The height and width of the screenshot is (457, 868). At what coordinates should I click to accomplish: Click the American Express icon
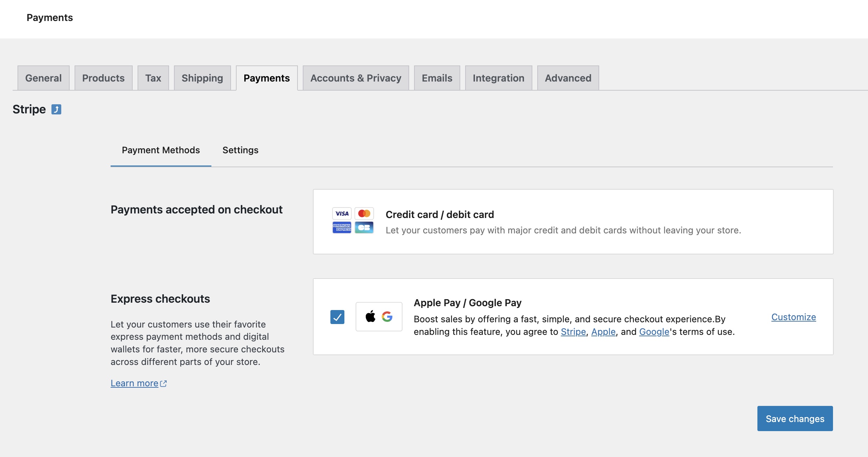click(x=342, y=227)
